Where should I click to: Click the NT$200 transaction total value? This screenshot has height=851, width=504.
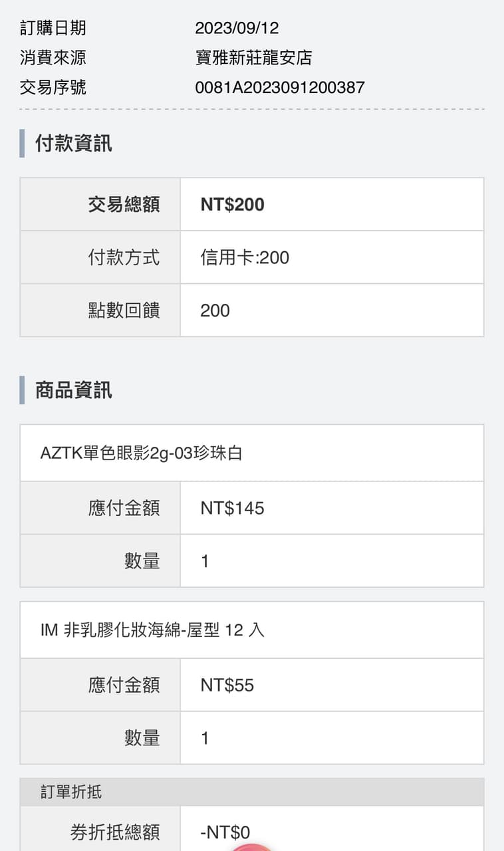pyautogui.click(x=232, y=204)
